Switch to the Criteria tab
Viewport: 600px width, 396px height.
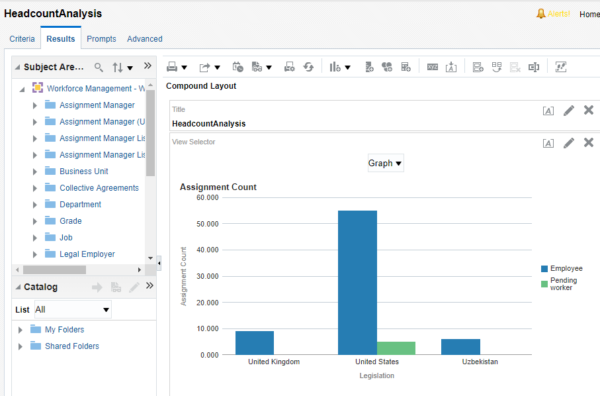tap(22, 39)
